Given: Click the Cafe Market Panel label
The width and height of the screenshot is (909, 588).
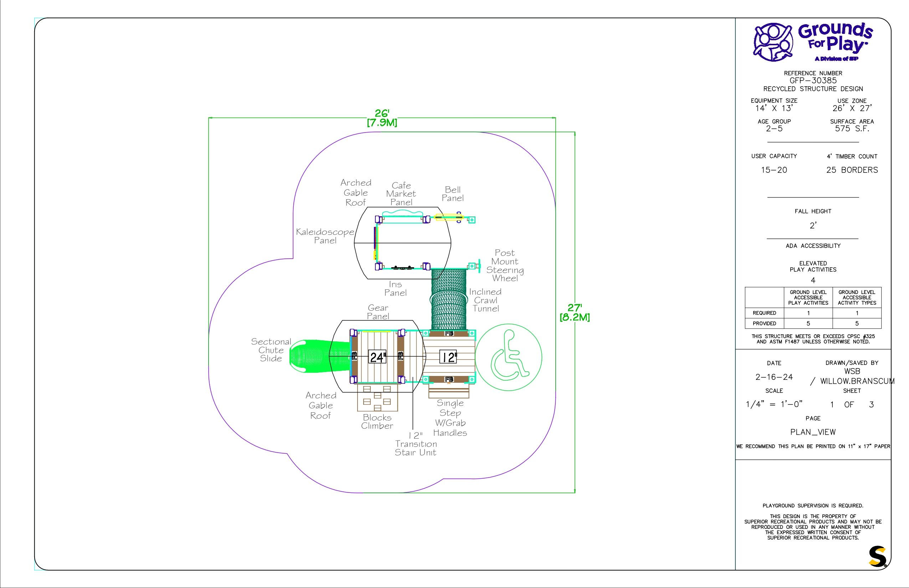Looking at the screenshot, I should coord(401,194).
